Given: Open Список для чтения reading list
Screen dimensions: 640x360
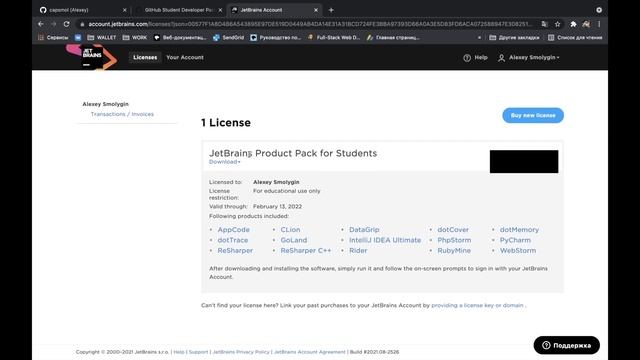Looking at the screenshot, I should (575, 38).
